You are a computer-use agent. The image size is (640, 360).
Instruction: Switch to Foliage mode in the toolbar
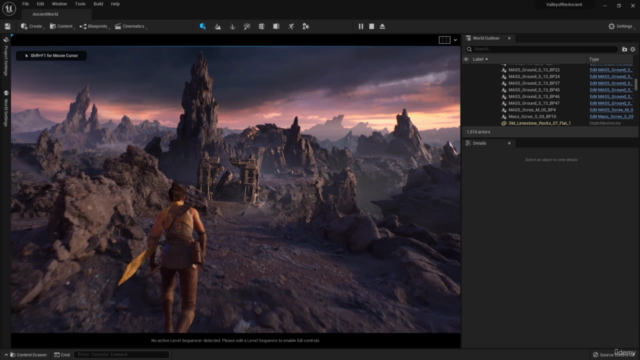click(x=233, y=27)
